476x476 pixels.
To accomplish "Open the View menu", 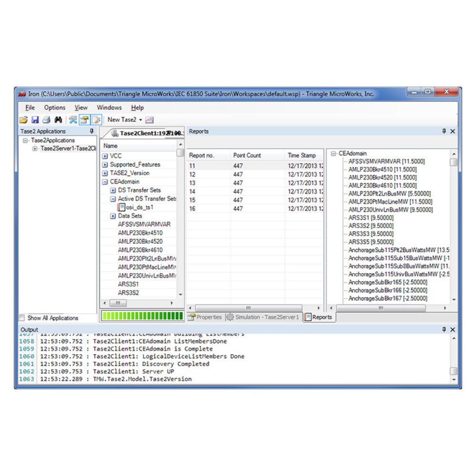I will [x=81, y=108].
